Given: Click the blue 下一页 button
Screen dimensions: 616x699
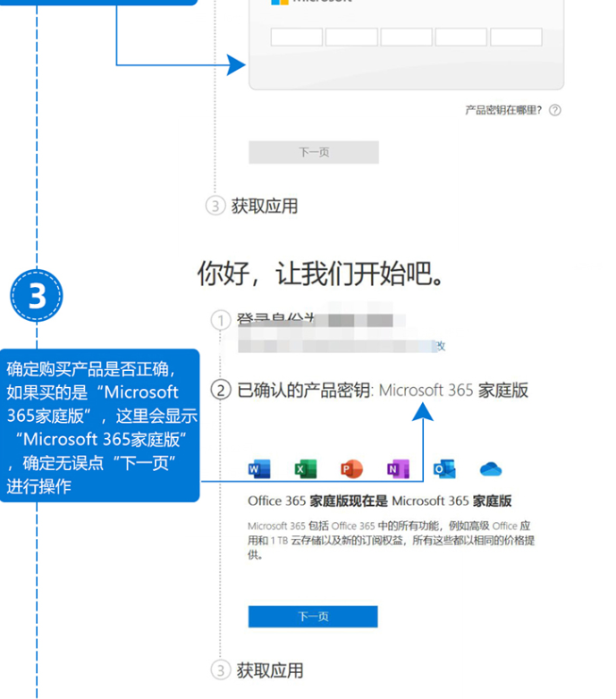Looking at the screenshot, I should coord(313,617).
